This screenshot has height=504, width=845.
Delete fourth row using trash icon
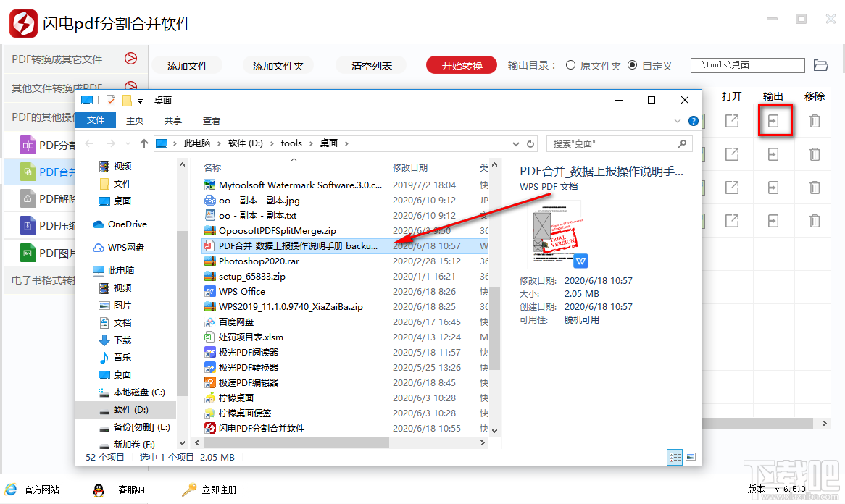pos(815,221)
